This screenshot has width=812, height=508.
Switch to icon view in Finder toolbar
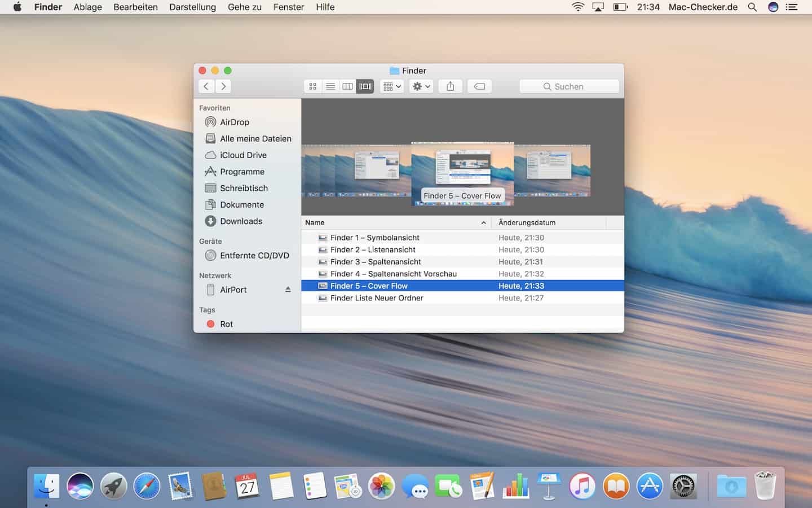coord(312,86)
